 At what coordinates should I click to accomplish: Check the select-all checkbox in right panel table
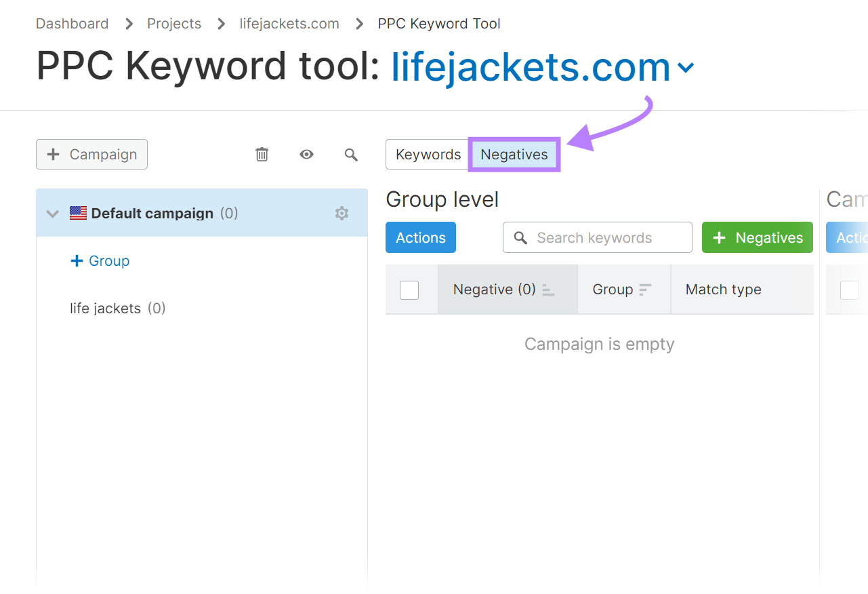tap(850, 290)
